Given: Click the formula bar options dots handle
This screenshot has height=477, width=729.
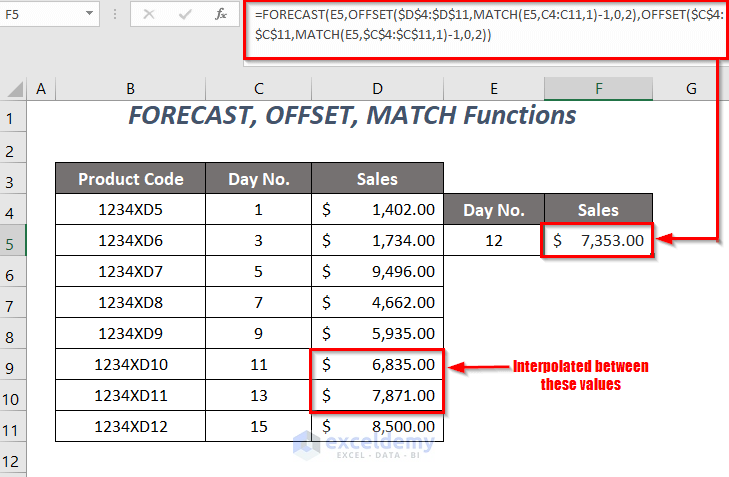Looking at the screenshot, I should pos(115,14).
